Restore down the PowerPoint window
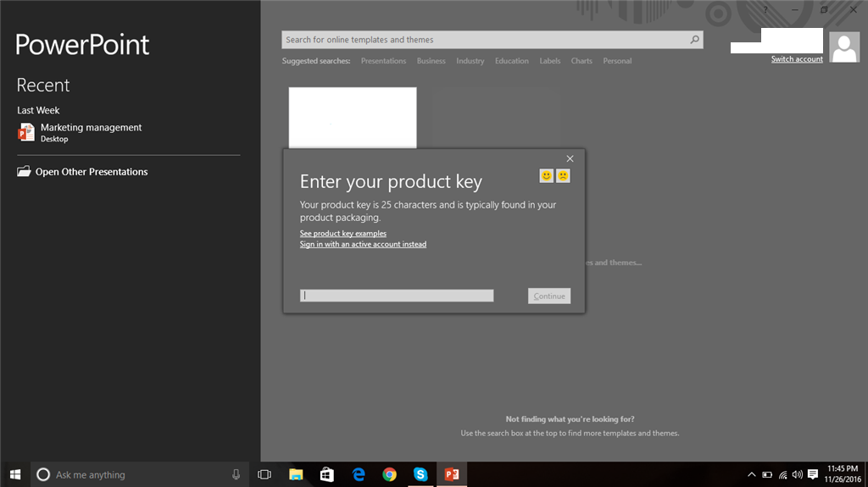Viewport: 868px width, 487px height. point(824,10)
